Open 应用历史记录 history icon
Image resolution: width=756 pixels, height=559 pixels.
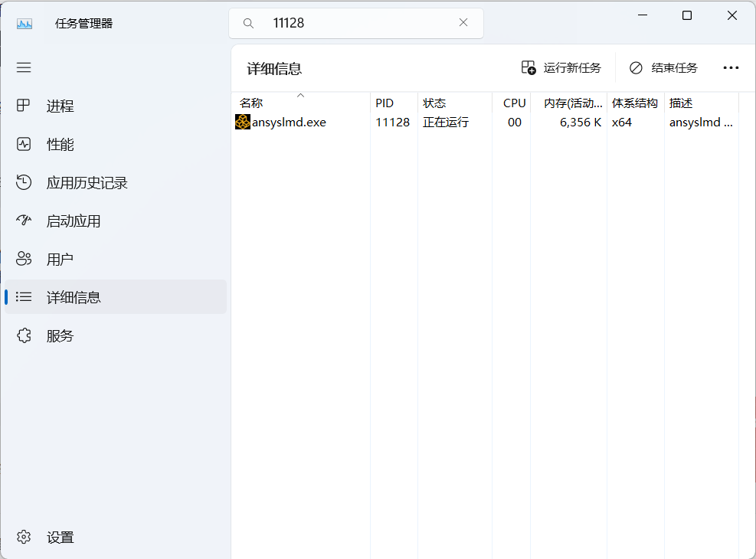tap(24, 182)
